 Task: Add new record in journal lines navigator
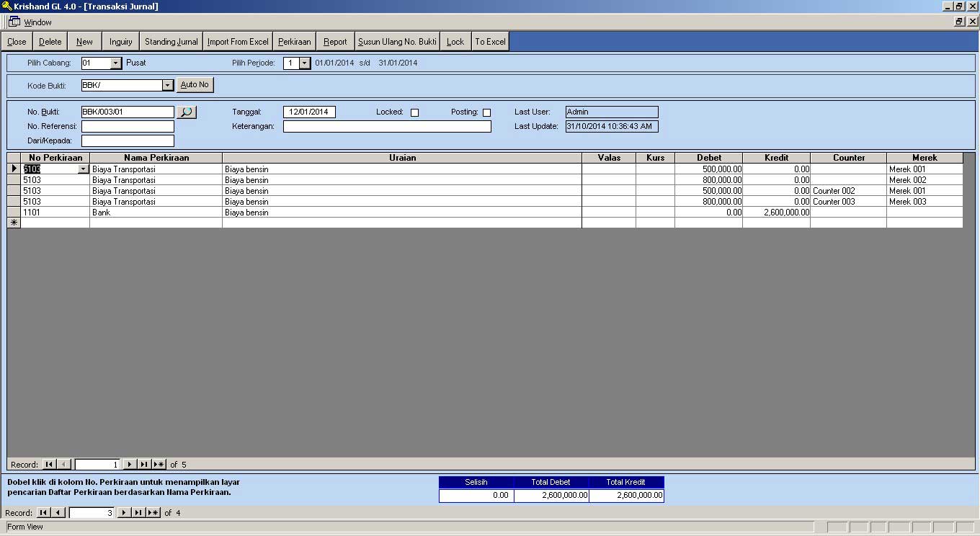(159, 465)
